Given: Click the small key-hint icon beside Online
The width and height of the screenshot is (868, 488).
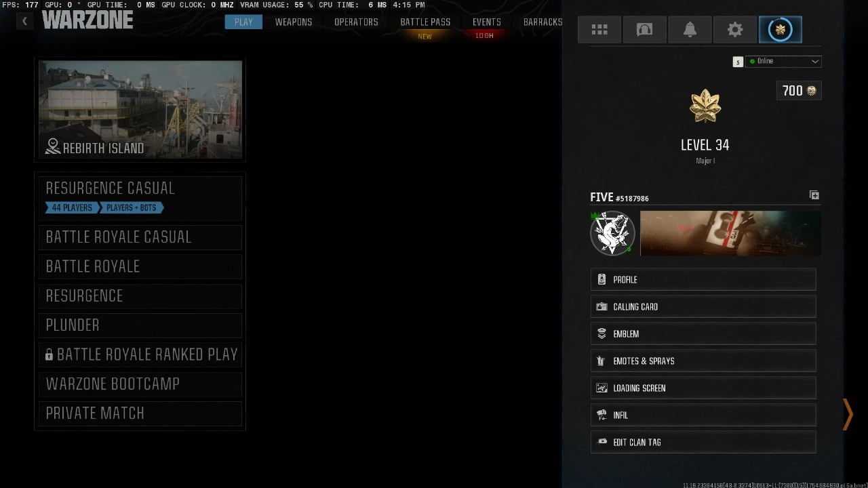Looking at the screenshot, I should pyautogui.click(x=738, y=62).
